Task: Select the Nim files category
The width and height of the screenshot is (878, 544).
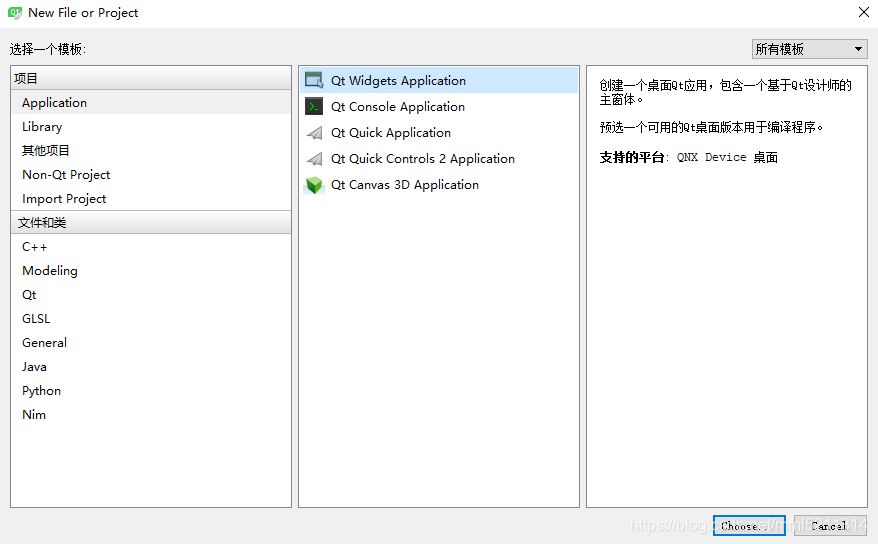Action: click(x=151, y=415)
